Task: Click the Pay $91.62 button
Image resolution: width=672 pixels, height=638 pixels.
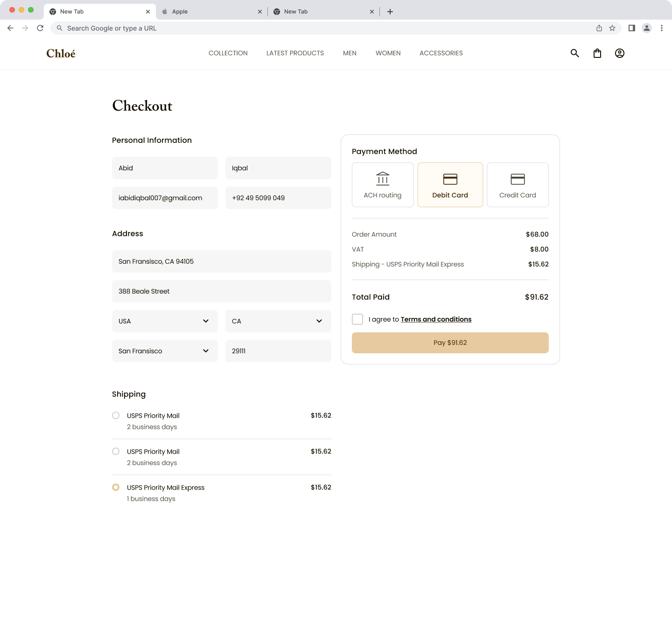Action: pos(450,343)
